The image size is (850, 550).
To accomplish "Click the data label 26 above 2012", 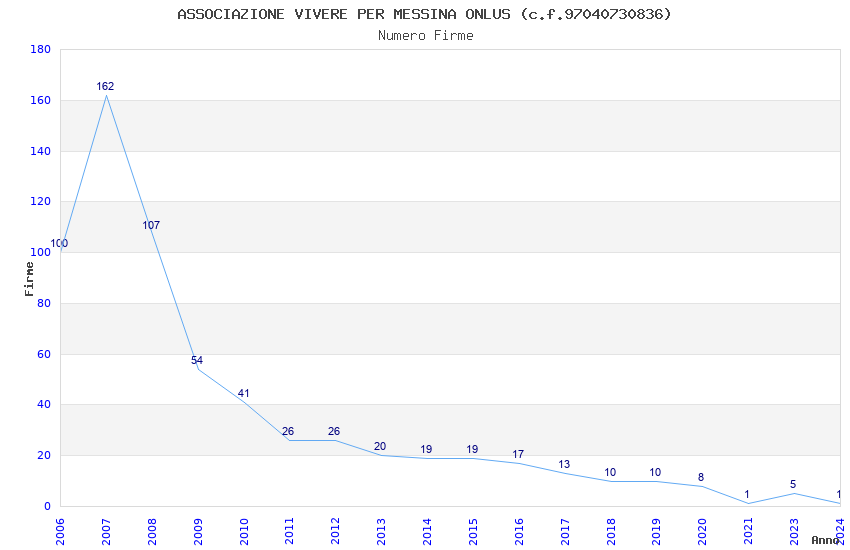I will 334,431.
